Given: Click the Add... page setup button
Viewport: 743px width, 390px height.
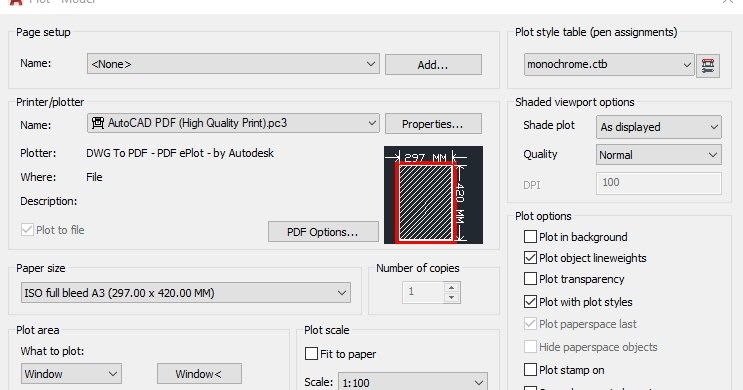Looking at the screenshot, I should (433, 64).
